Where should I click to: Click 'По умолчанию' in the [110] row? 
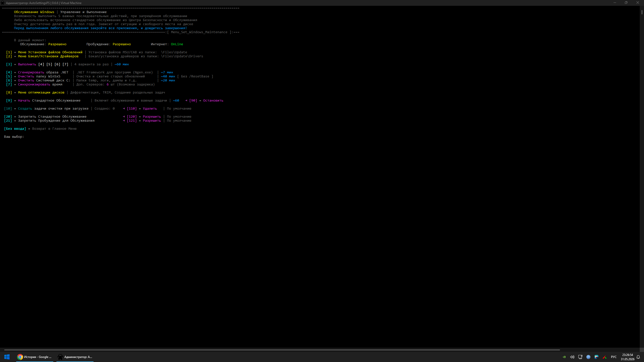pyautogui.click(x=179, y=109)
